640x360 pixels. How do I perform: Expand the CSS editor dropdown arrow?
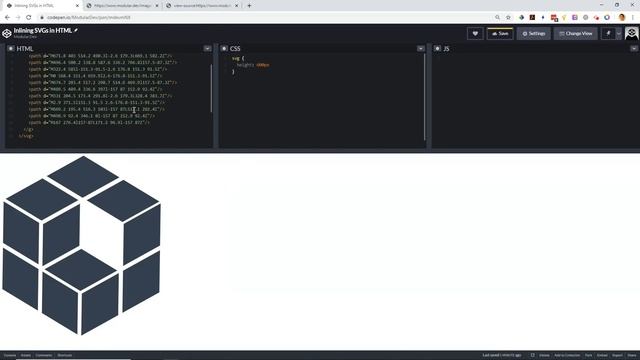click(421, 49)
